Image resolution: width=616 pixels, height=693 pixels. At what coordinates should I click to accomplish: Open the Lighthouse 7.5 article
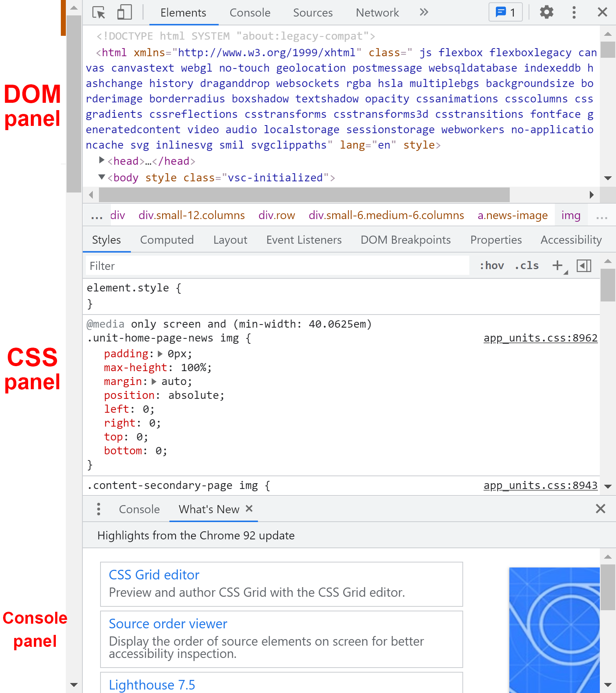[x=281, y=683]
